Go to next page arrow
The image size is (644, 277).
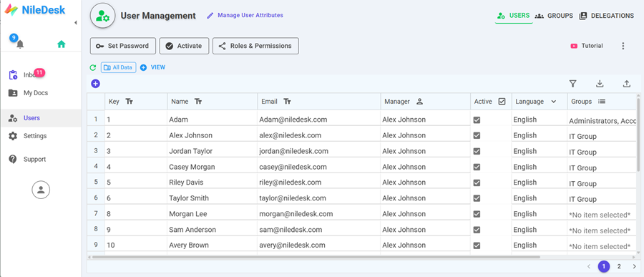(634, 266)
